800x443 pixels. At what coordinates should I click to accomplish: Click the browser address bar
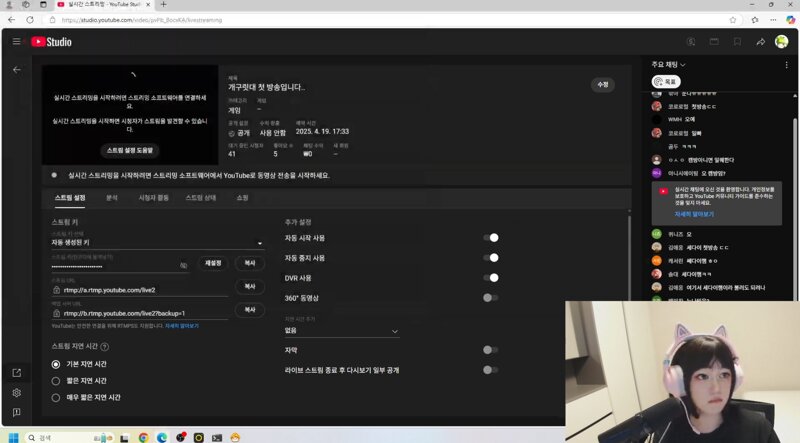click(x=388, y=20)
